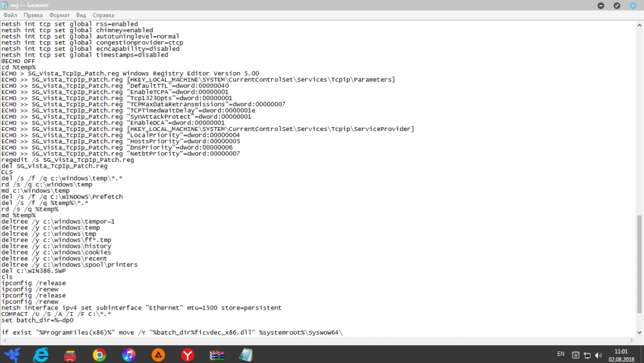Launch Yandex Browser from the taskbar
Image resolution: width=644 pixels, height=363 pixels.
coord(187,354)
